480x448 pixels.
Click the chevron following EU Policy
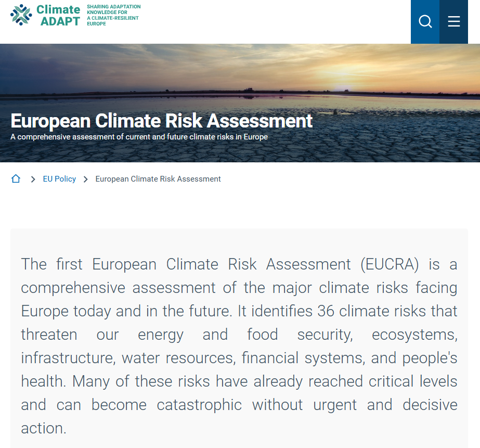pos(84,178)
